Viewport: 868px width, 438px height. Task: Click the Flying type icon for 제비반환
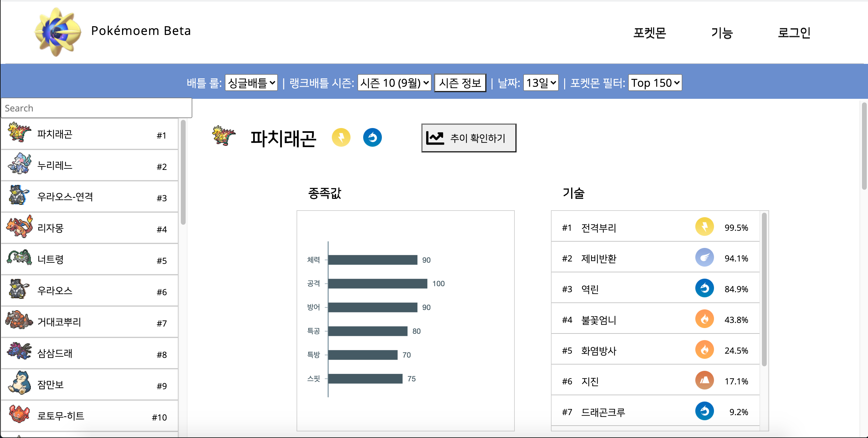pos(704,258)
